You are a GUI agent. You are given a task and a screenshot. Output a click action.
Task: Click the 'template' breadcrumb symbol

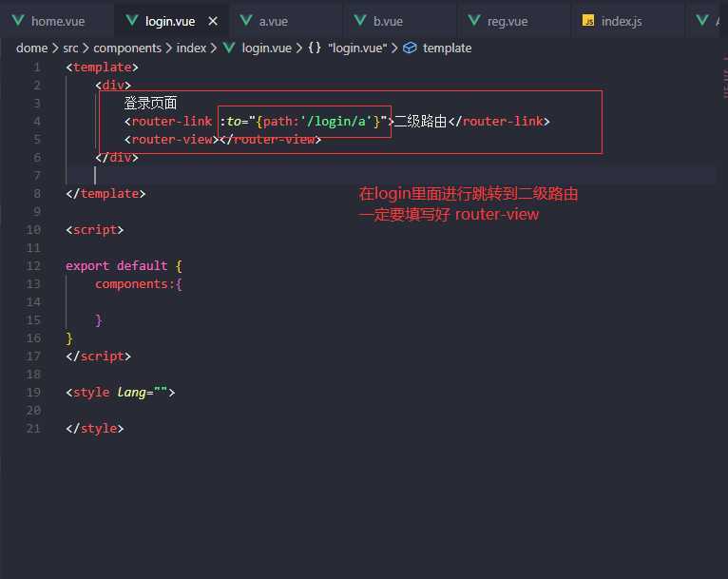447,48
